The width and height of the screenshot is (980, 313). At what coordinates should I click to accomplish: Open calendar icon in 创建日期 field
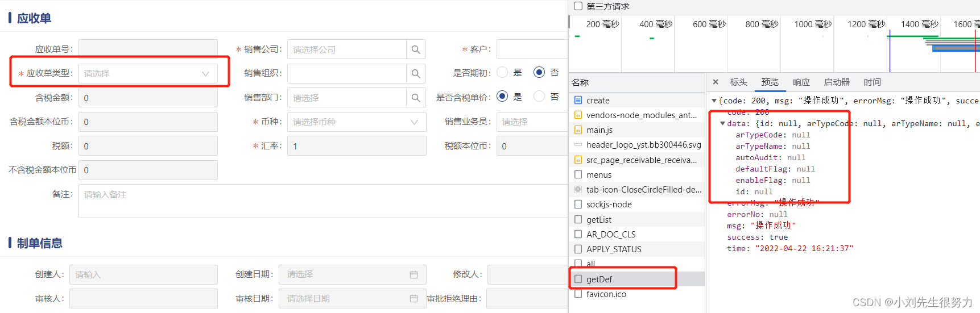point(413,274)
